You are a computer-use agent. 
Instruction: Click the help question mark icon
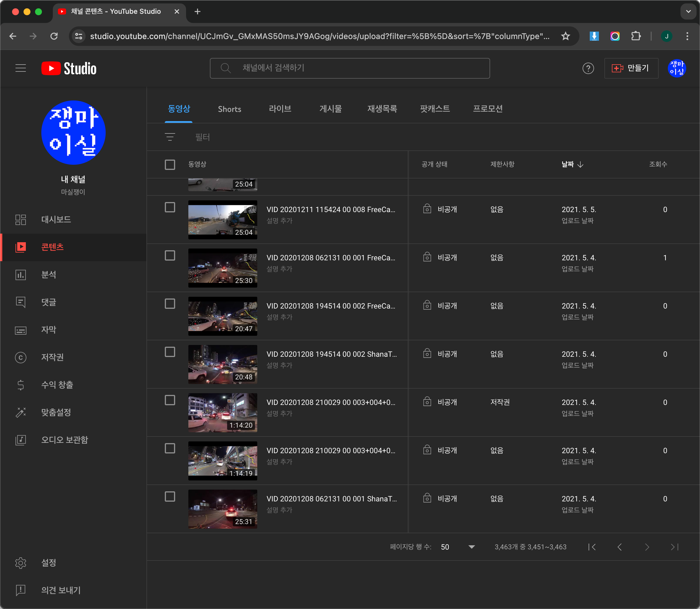click(588, 68)
